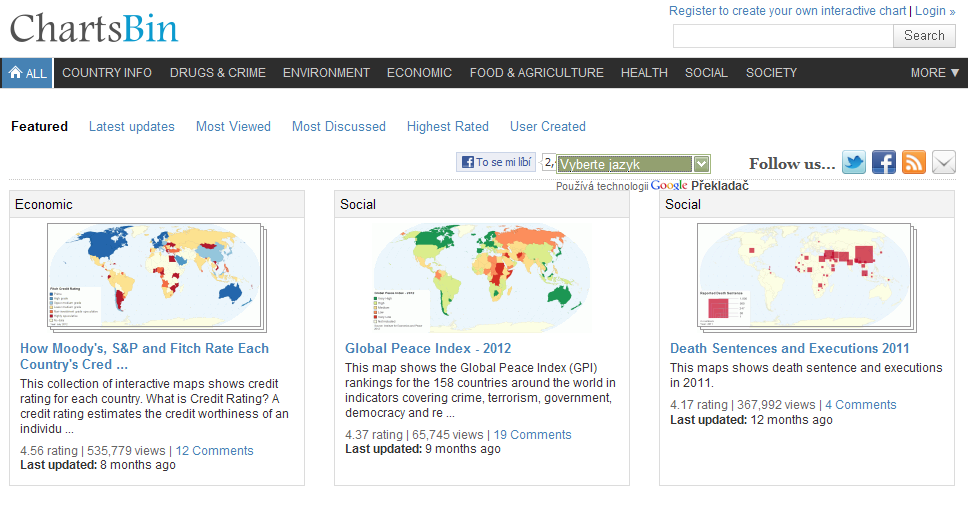Select the Featured tab
The height and width of the screenshot is (505, 968).
[40, 127]
